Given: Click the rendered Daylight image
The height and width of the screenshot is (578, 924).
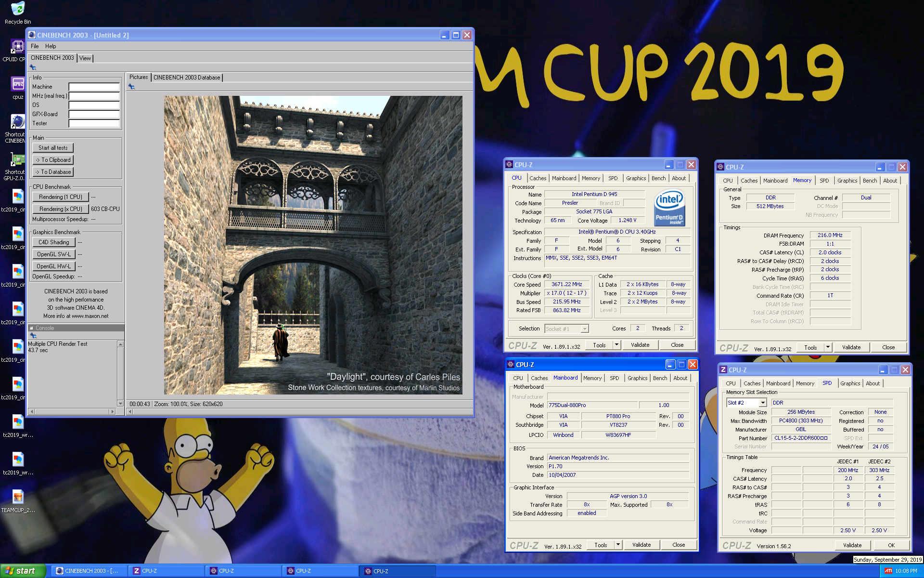Looking at the screenshot, I should [313, 245].
